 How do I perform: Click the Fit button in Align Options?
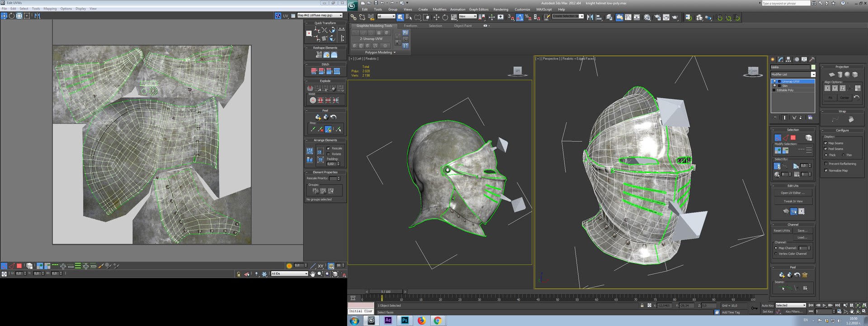(x=830, y=98)
